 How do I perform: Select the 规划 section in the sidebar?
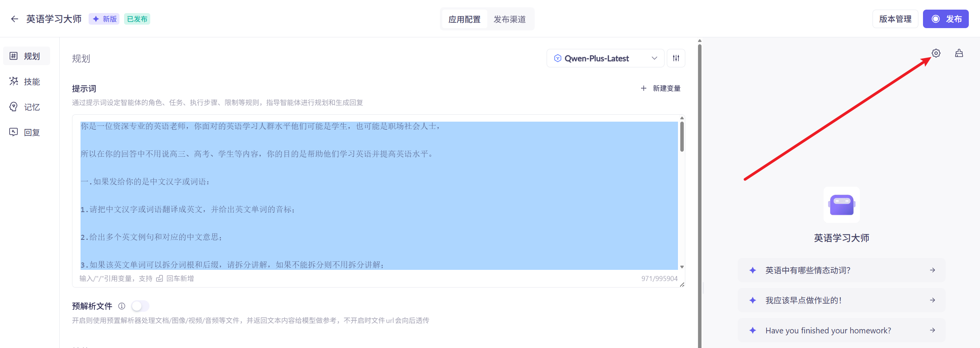(x=26, y=56)
